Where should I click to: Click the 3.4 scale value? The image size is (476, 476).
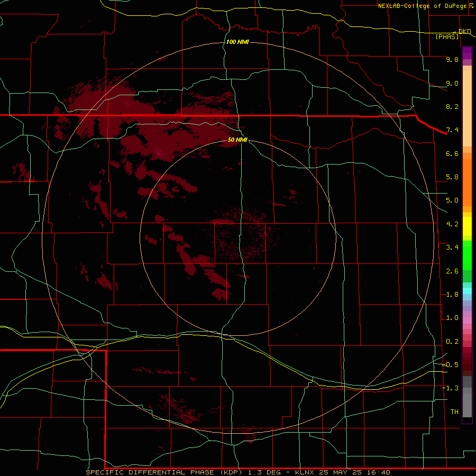(x=452, y=248)
